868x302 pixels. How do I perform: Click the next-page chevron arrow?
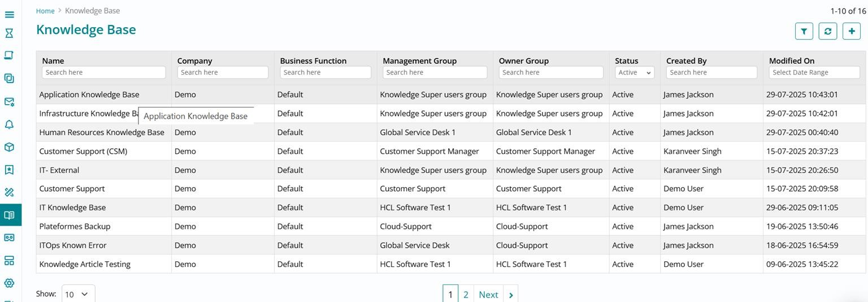click(510, 295)
